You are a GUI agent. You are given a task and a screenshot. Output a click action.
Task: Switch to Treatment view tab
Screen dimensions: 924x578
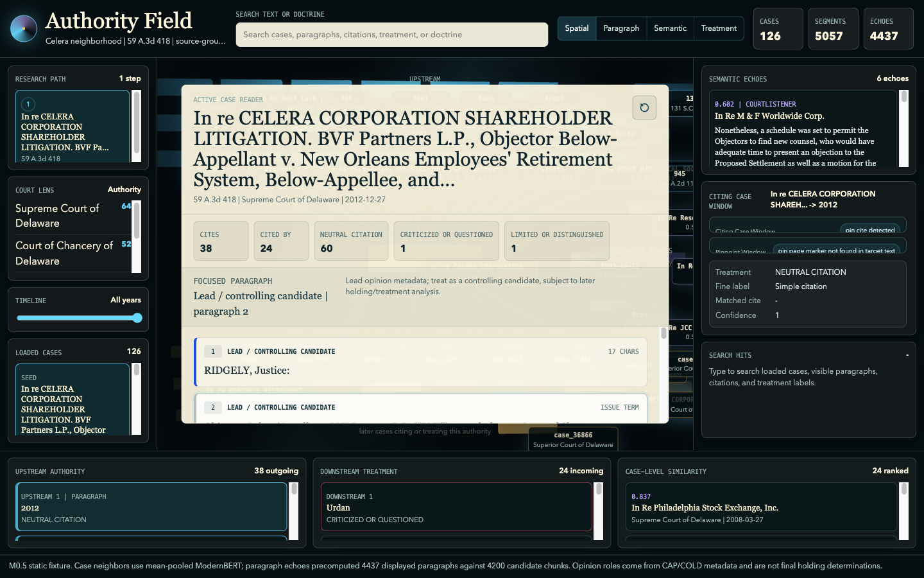719,28
